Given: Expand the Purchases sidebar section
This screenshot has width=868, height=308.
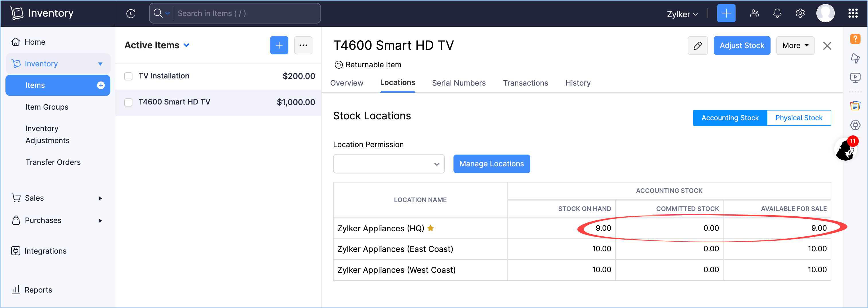Looking at the screenshot, I should (x=100, y=220).
